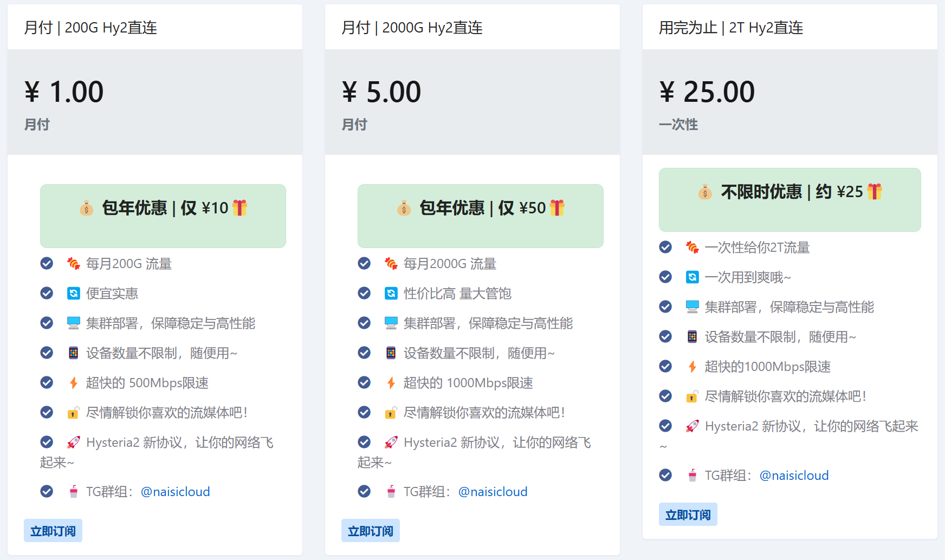Click the device icon beside 设备数量不限制 in 2T plan
Screen dimensions: 945x560
(x=692, y=337)
